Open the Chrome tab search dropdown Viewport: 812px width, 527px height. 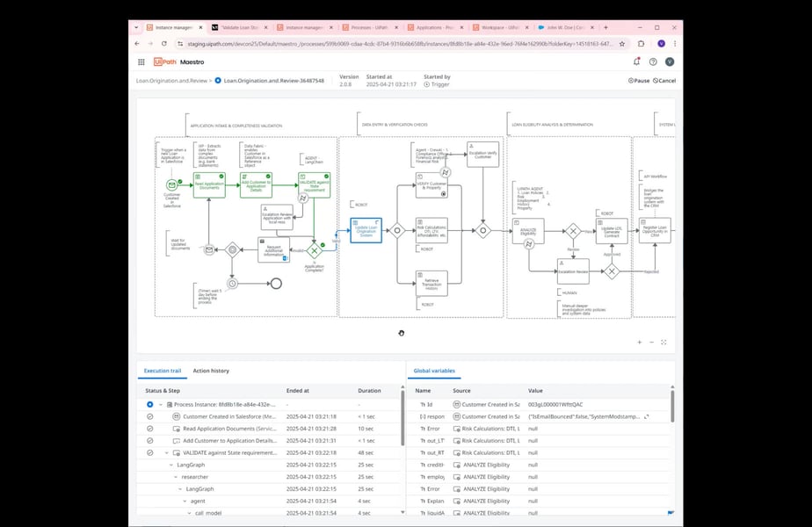pos(136,27)
